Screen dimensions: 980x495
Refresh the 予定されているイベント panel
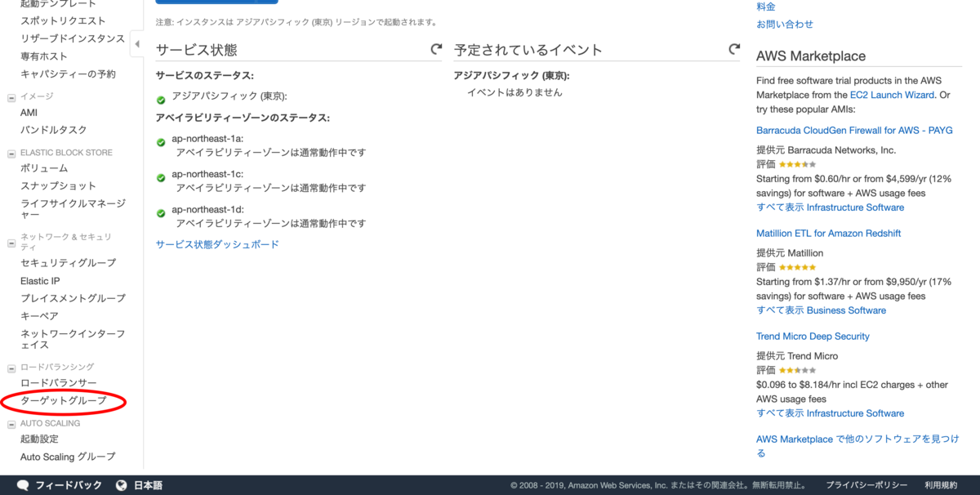[x=734, y=50]
